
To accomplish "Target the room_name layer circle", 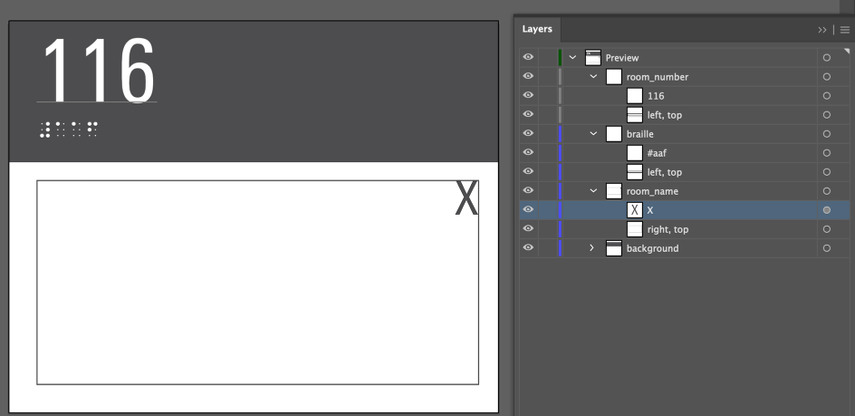I will (827, 191).
